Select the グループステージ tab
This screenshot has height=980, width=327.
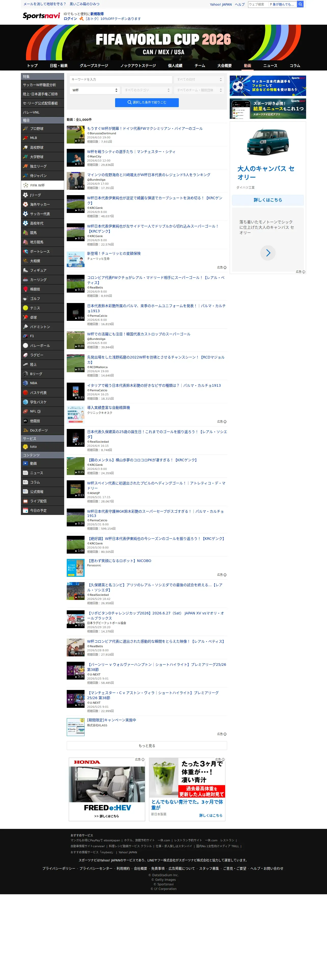coord(94,65)
